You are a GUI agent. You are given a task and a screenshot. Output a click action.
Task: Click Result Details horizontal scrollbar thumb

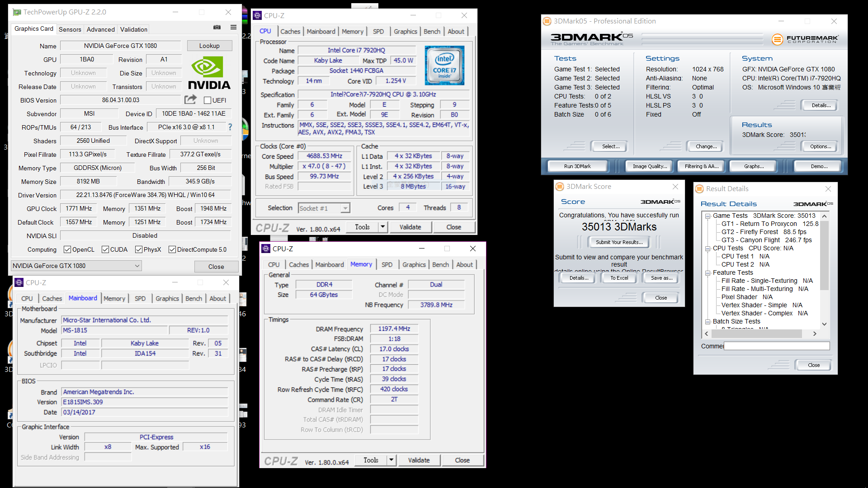coord(757,334)
